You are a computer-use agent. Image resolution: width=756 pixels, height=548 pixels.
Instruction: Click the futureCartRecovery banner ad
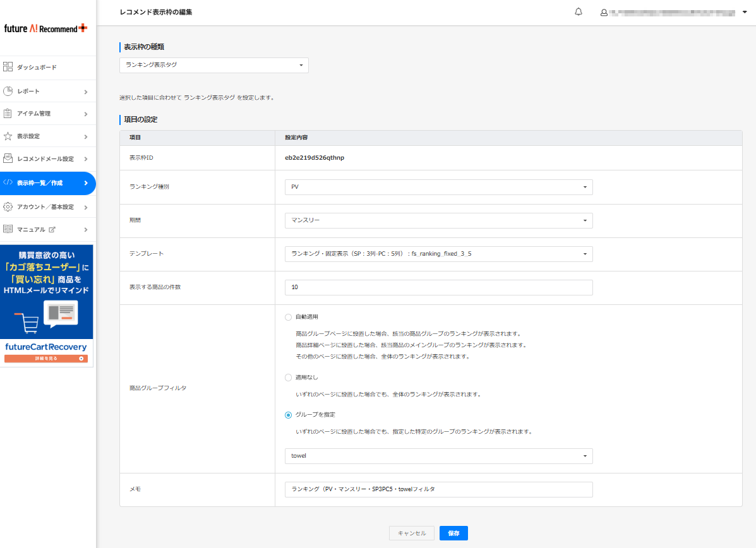47,304
